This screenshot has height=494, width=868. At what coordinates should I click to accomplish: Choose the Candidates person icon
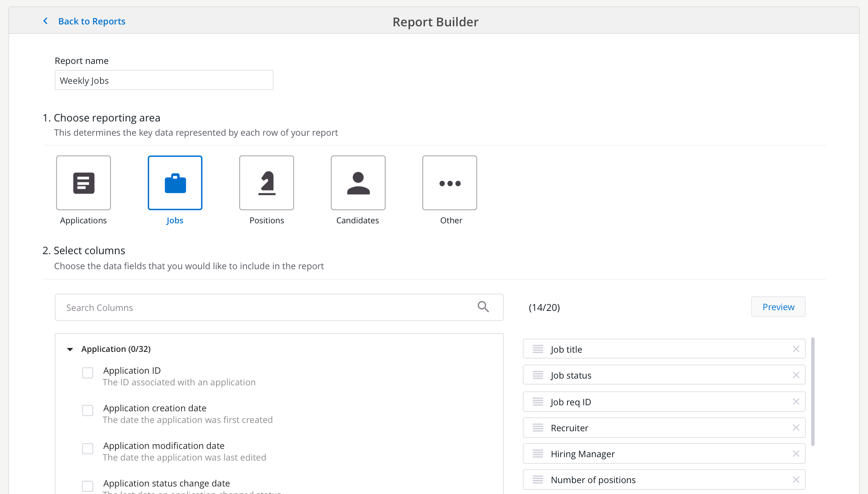pyautogui.click(x=358, y=183)
